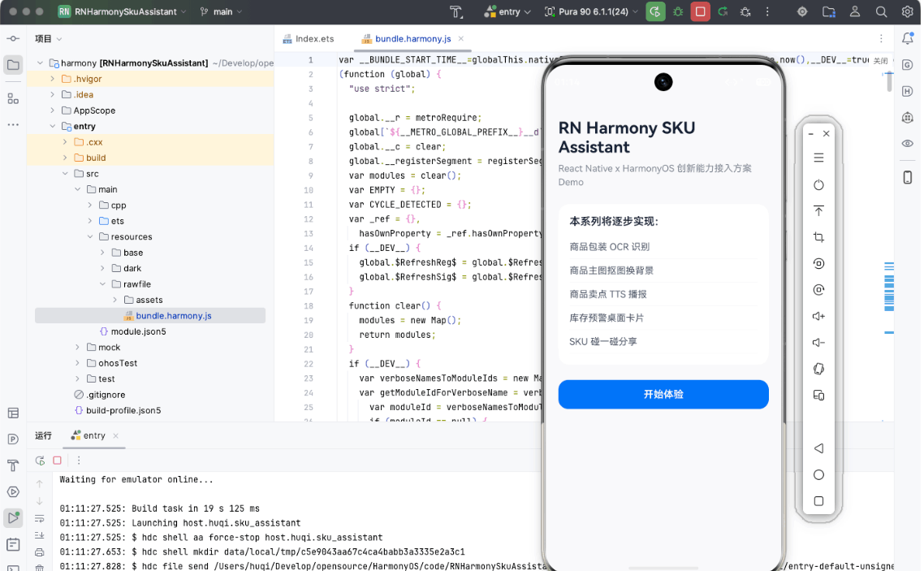Open the Run tool window icon in left sidebar

click(x=13, y=518)
